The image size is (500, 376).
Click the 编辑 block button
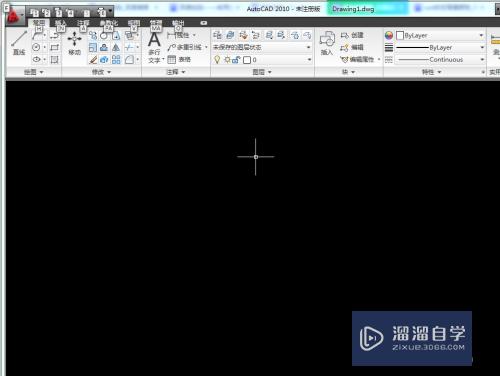pos(352,47)
